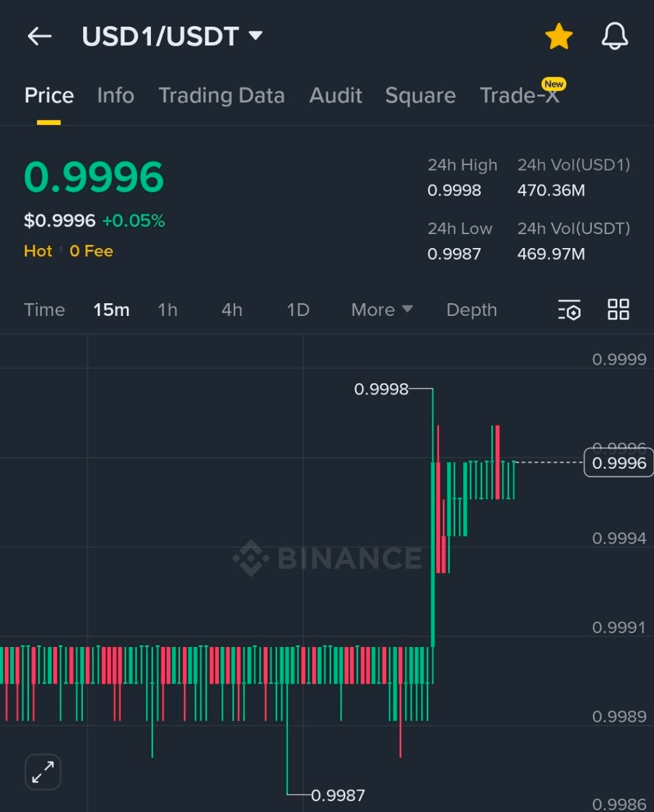Click the 0.9996 current price axis label
This screenshot has height=812, width=654.
pyautogui.click(x=617, y=463)
